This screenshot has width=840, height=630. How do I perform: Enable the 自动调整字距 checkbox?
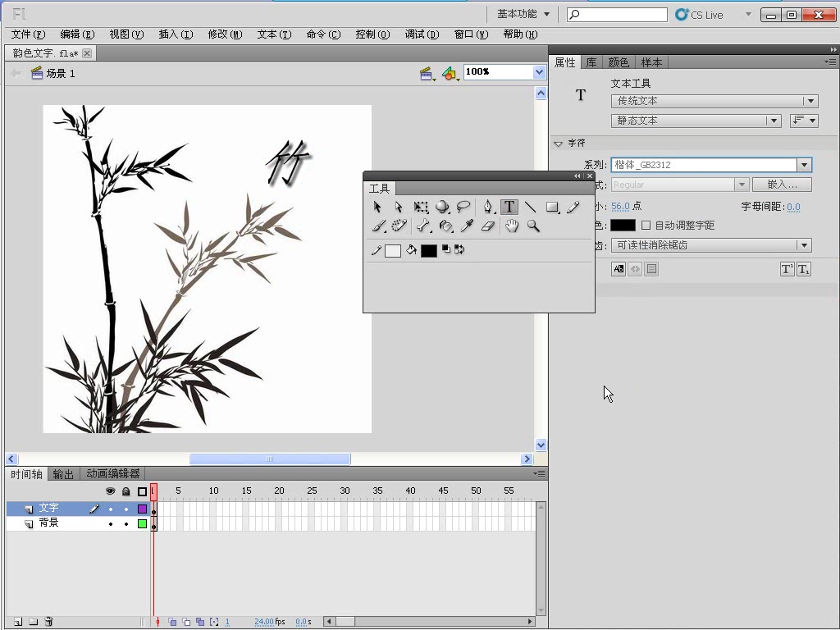click(x=646, y=224)
